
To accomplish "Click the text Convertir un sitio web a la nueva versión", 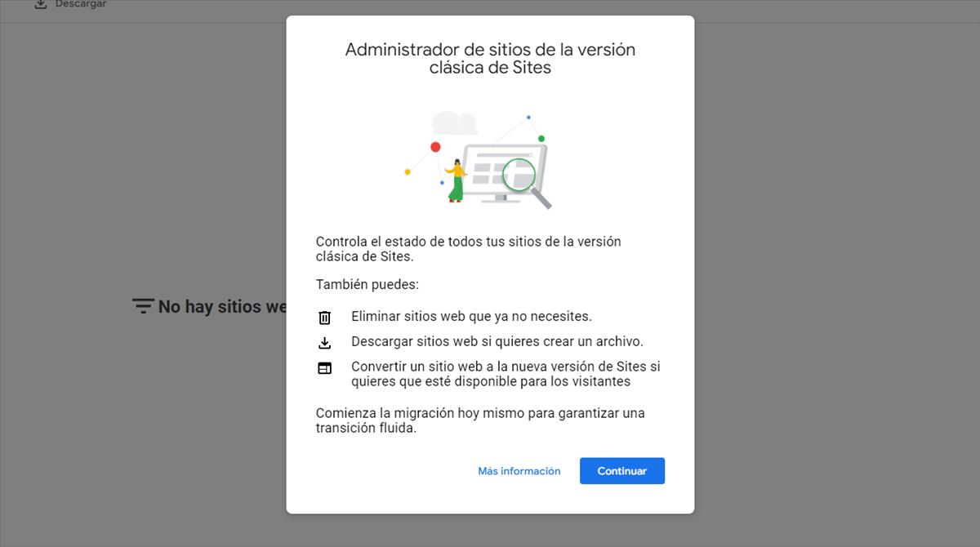I will 506,374.
